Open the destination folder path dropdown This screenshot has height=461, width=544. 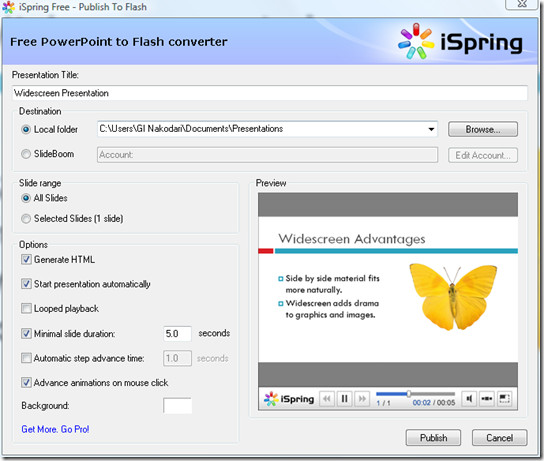coord(431,129)
